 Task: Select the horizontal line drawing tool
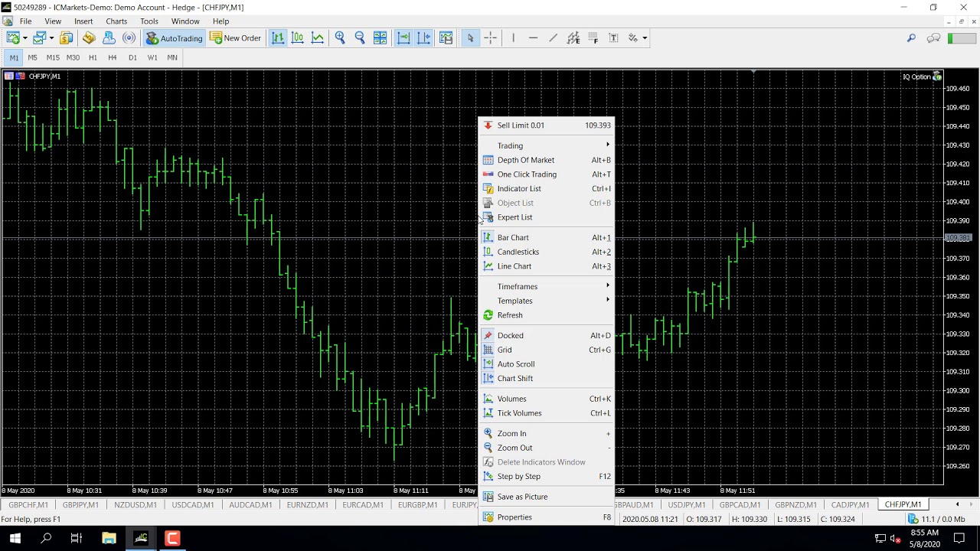click(533, 37)
